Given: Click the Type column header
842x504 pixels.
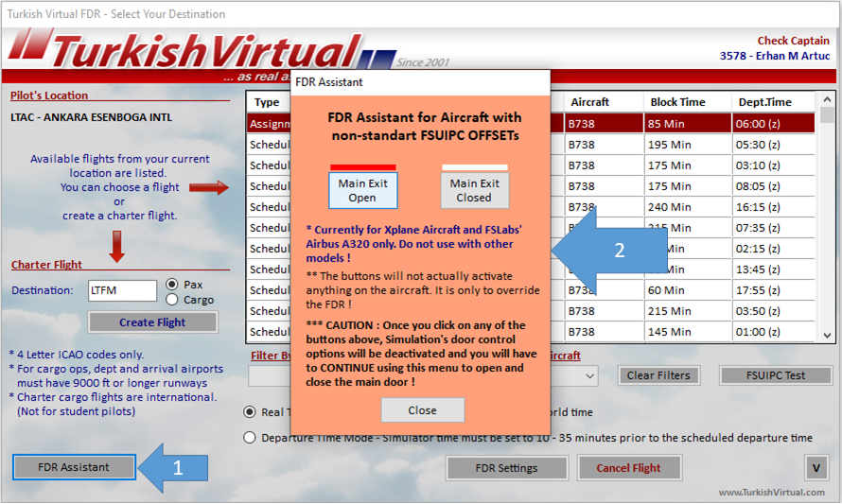Looking at the screenshot, I should [x=267, y=102].
